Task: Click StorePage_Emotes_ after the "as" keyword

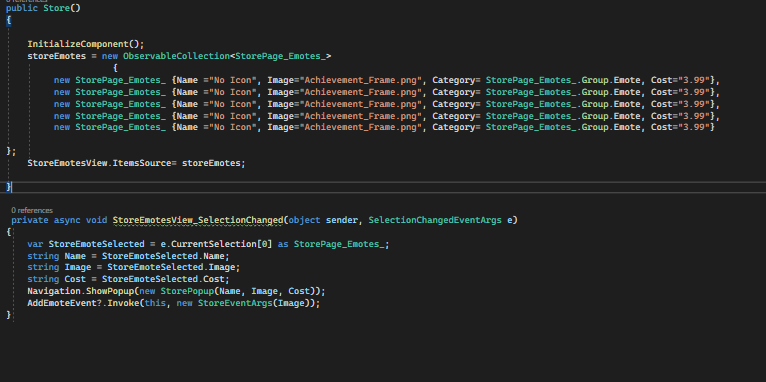Action: point(339,244)
